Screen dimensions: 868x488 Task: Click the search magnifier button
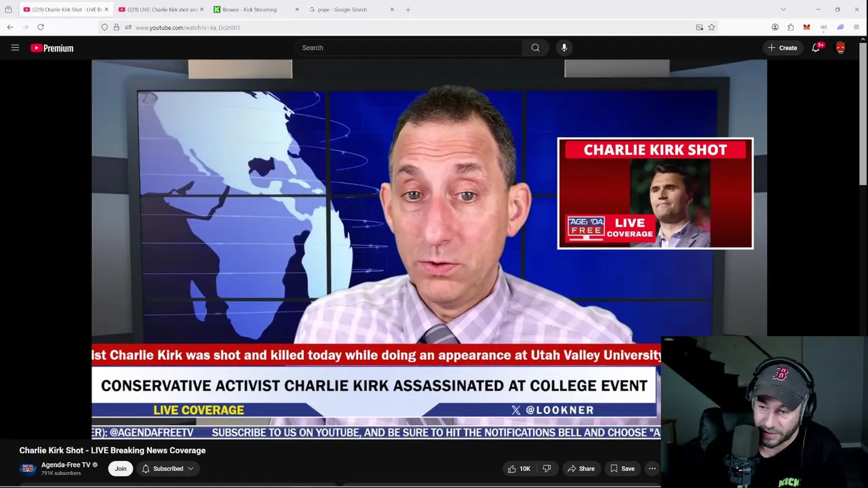pyautogui.click(x=536, y=47)
